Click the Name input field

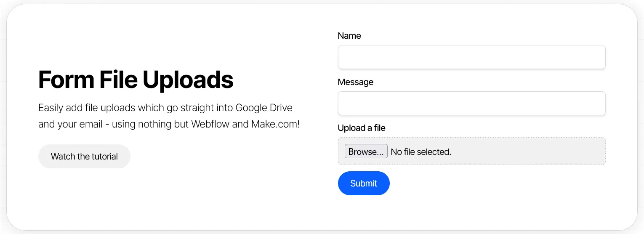471,57
